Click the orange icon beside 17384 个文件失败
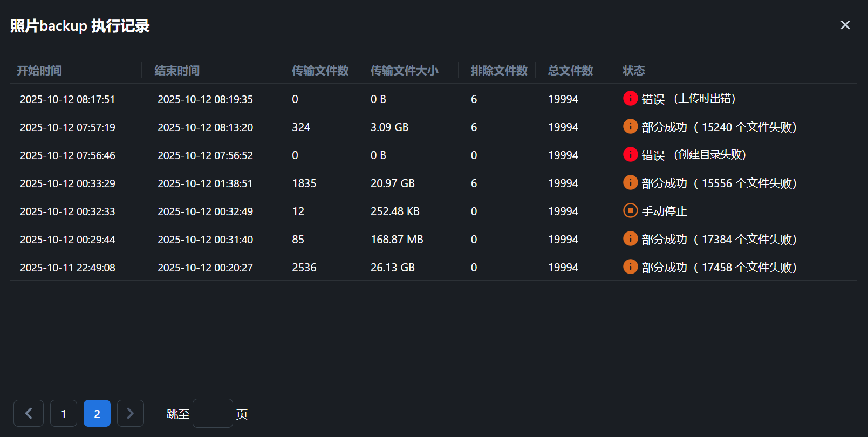 (630, 238)
